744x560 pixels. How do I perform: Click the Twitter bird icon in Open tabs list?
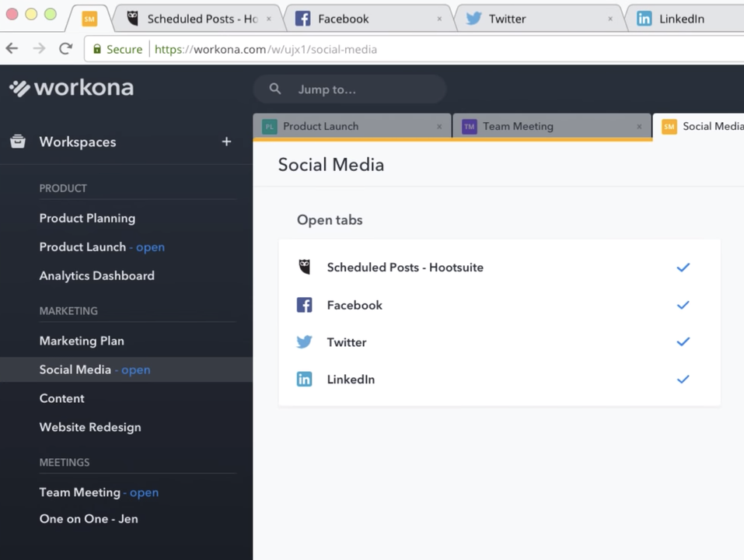[x=304, y=341]
